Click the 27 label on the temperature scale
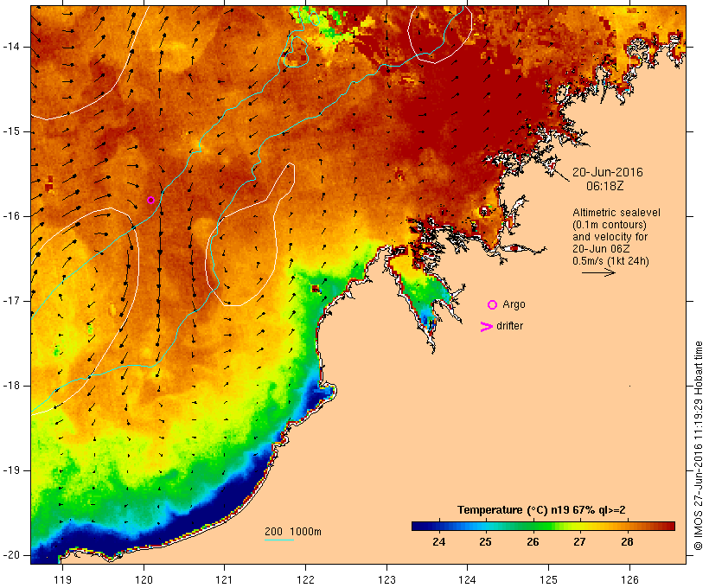The height and width of the screenshot is (588, 709). tap(579, 542)
